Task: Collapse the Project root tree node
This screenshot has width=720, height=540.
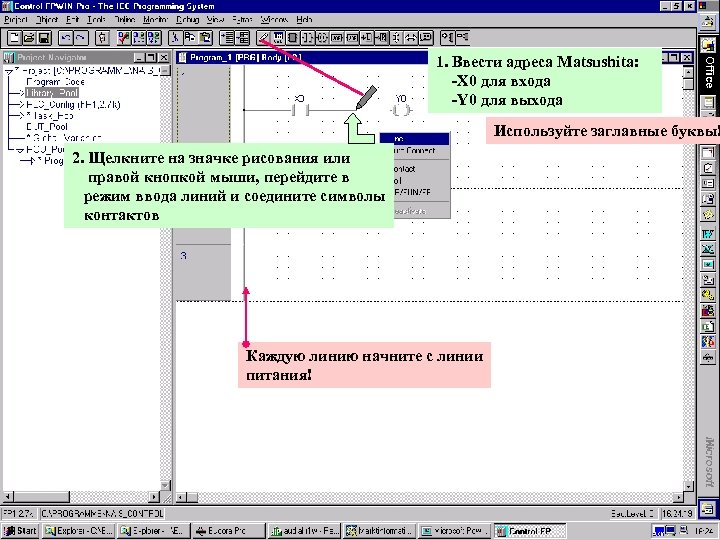Action: click(x=9, y=72)
